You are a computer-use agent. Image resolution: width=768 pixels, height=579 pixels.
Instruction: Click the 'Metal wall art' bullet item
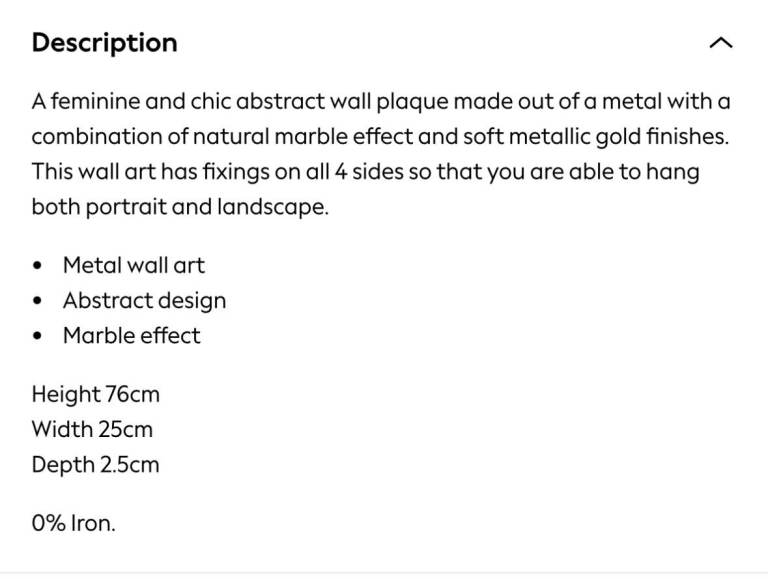tap(133, 266)
